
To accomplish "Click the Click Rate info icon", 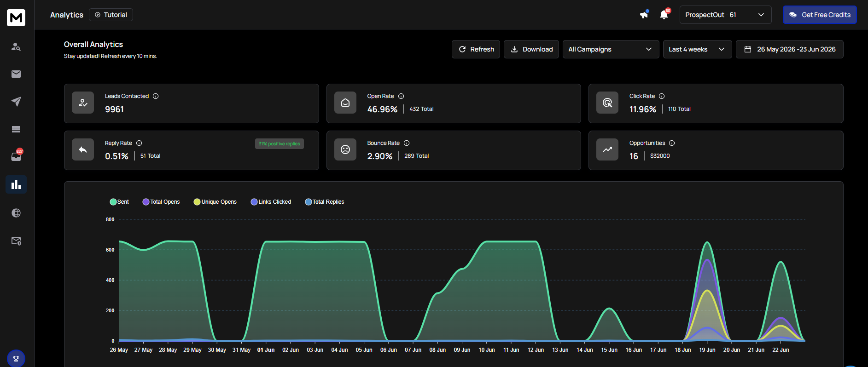I will point(662,96).
